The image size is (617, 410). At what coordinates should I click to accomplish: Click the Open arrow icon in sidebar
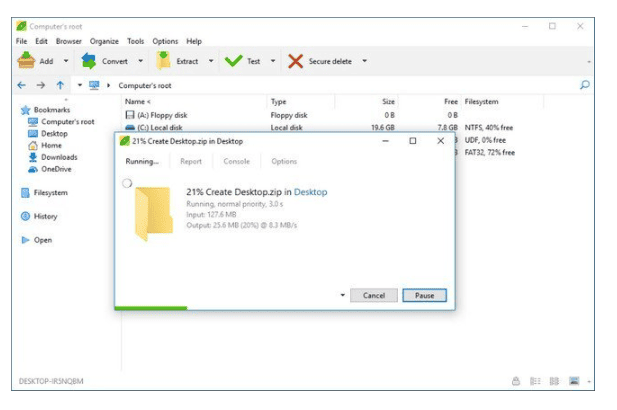pyautogui.click(x=25, y=240)
